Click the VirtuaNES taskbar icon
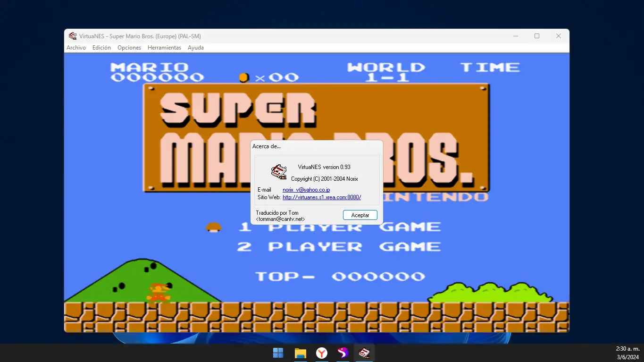This screenshot has width=644, height=362. [x=364, y=353]
